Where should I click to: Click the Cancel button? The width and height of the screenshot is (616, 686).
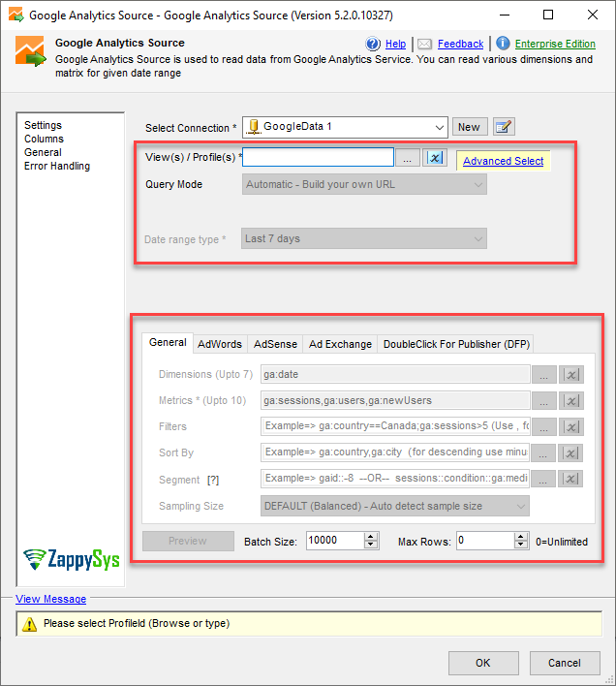pos(565,663)
